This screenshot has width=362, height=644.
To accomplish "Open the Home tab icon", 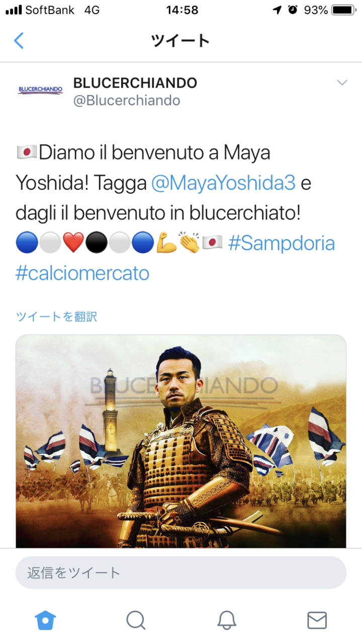I will [45, 620].
